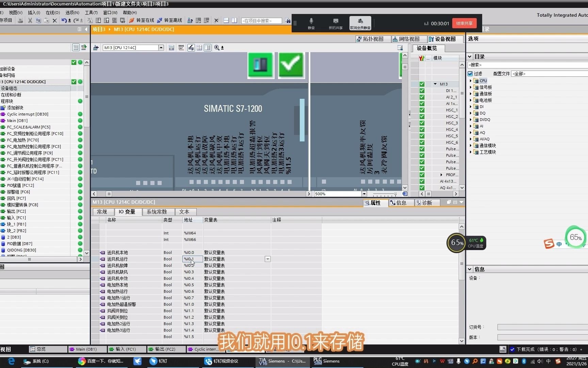
Task: Click the Cut scissors icon
Action: 30,20
